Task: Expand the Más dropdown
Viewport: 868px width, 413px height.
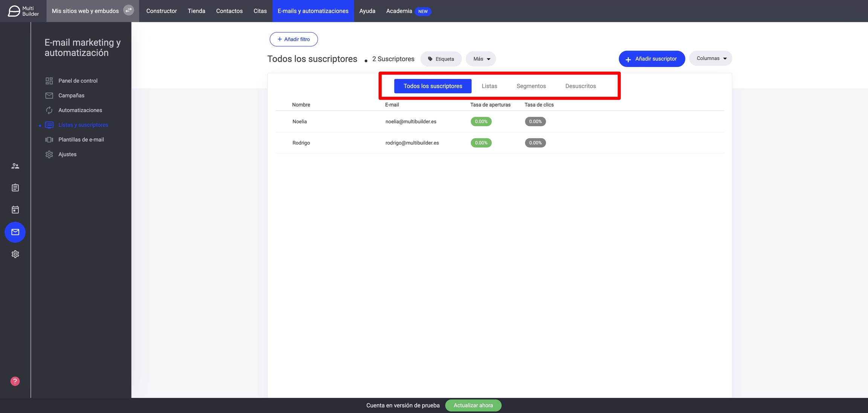Action: point(481,59)
